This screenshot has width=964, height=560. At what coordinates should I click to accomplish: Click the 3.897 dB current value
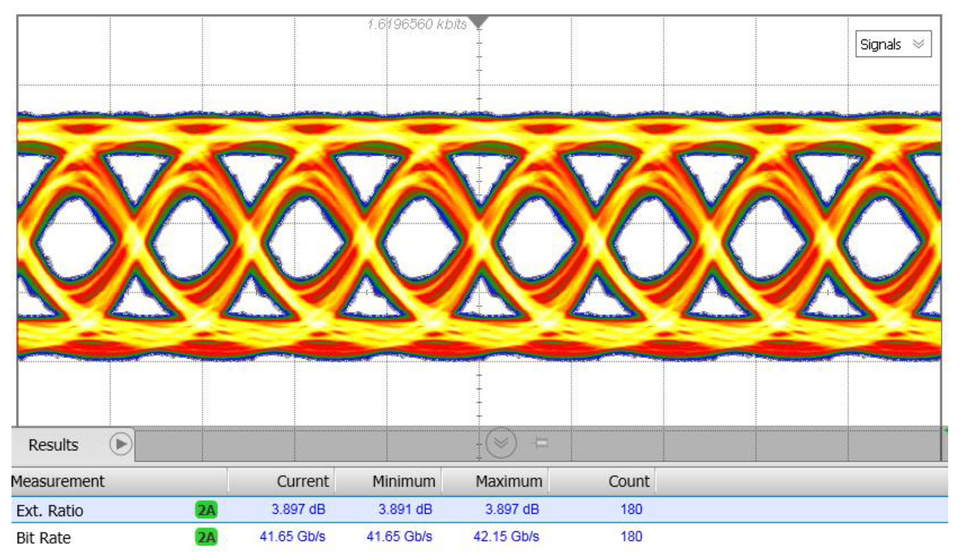[x=298, y=509]
